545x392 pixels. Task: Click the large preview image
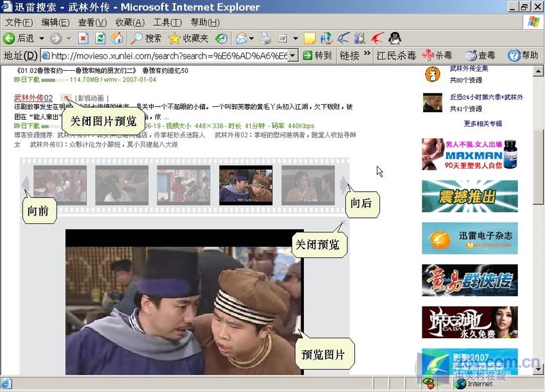pyautogui.click(x=185, y=302)
